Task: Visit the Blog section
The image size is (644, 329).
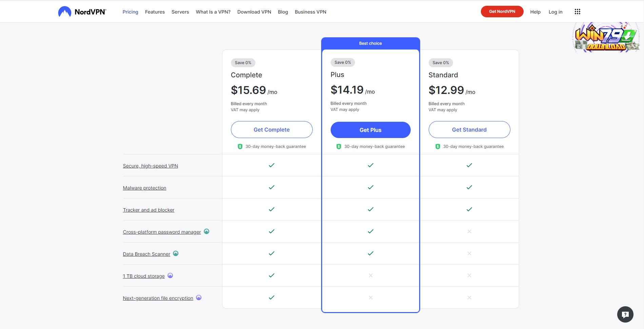Action: (283, 12)
